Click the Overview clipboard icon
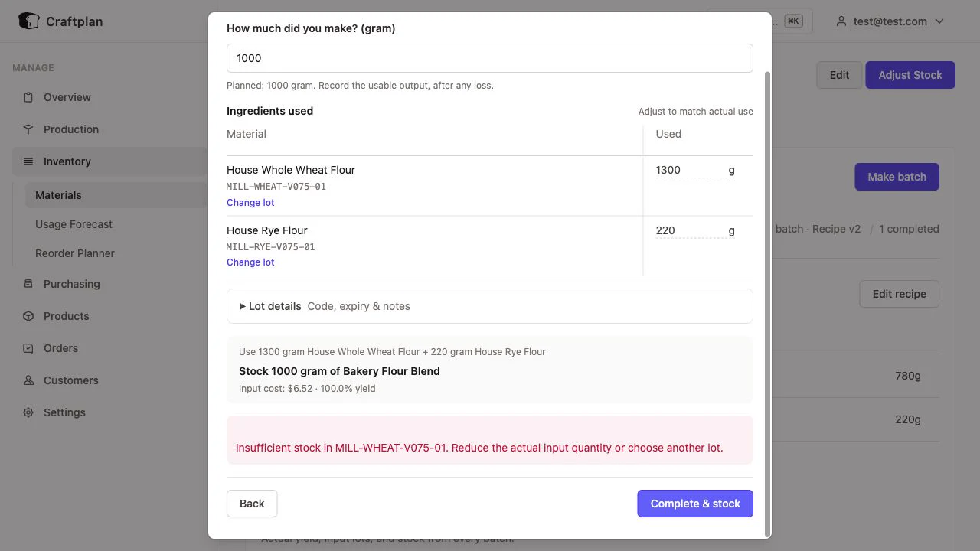Image resolution: width=980 pixels, height=551 pixels. point(28,97)
